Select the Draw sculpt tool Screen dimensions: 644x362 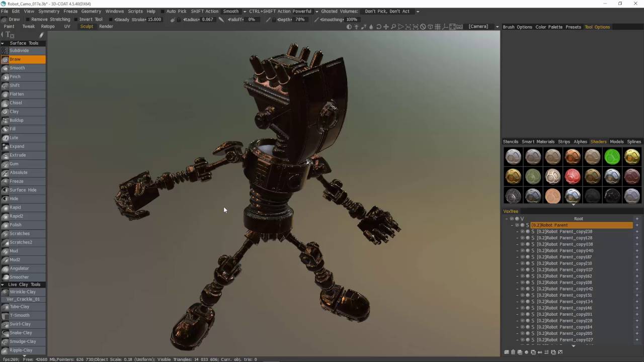point(23,59)
